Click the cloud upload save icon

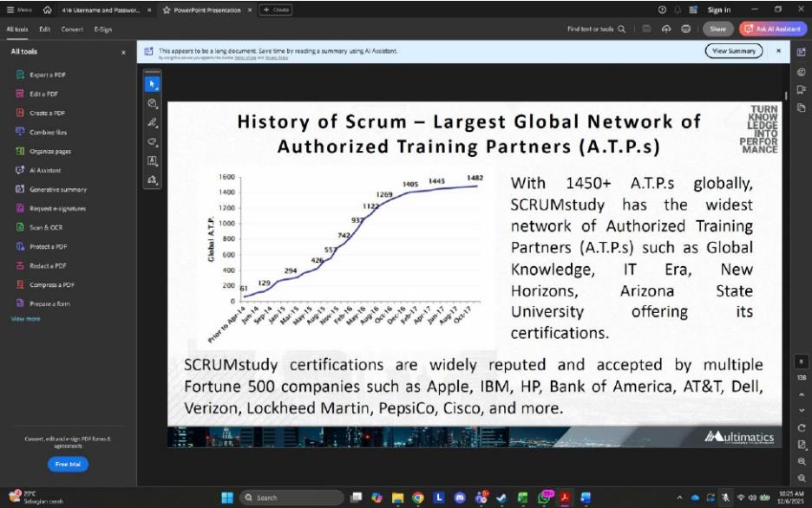(x=666, y=29)
